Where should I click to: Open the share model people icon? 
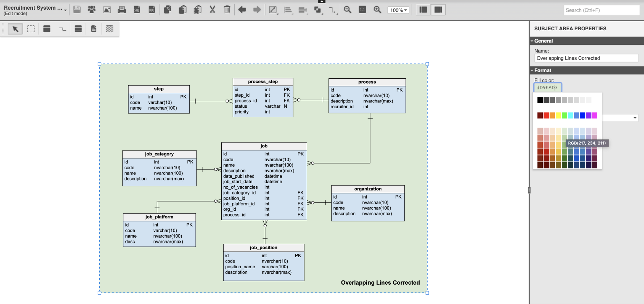[x=92, y=10]
